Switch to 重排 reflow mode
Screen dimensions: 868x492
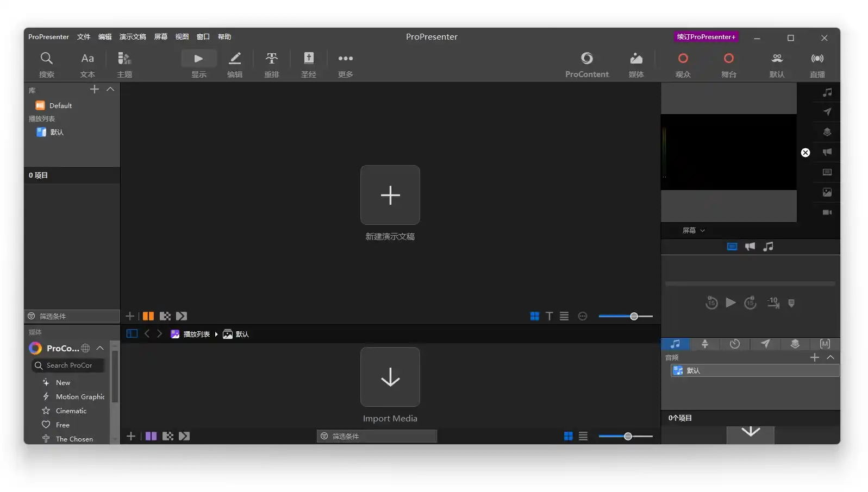coord(272,64)
